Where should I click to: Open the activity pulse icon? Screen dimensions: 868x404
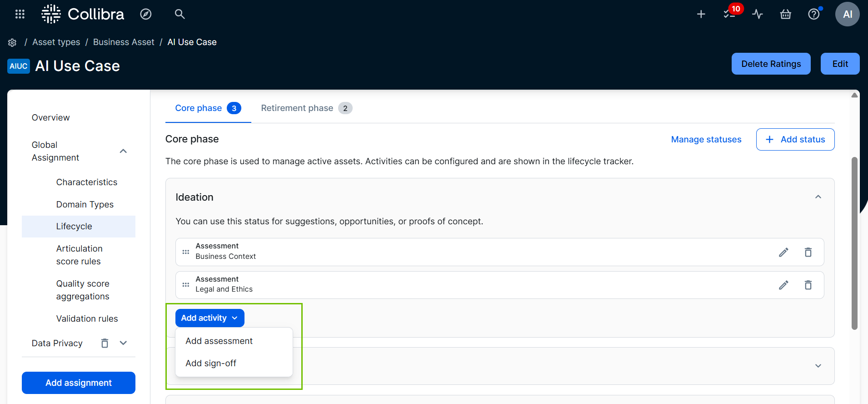pos(757,14)
